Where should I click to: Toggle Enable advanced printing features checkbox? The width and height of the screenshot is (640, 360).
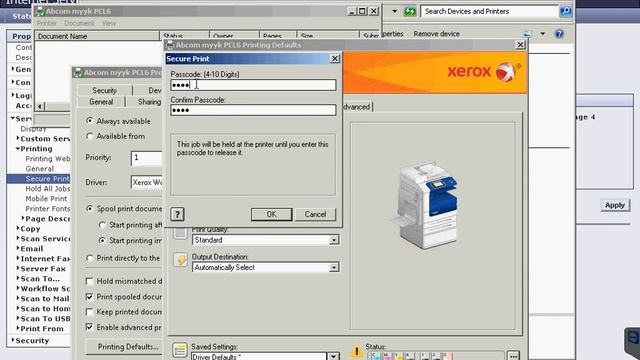89,327
